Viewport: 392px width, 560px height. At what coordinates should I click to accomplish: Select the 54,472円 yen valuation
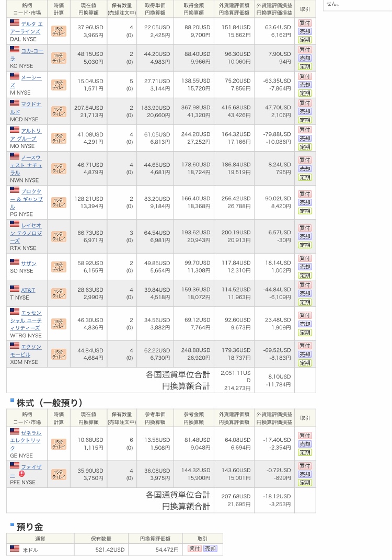[167, 550]
